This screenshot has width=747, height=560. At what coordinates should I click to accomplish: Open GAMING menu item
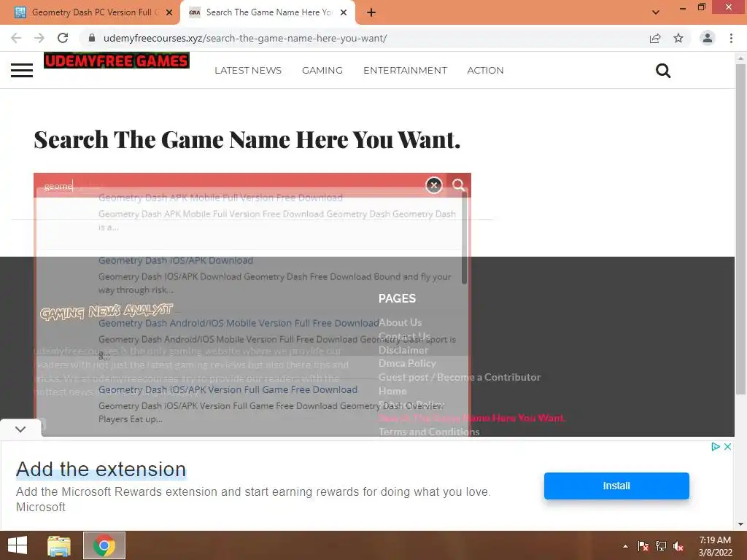click(x=322, y=71)
